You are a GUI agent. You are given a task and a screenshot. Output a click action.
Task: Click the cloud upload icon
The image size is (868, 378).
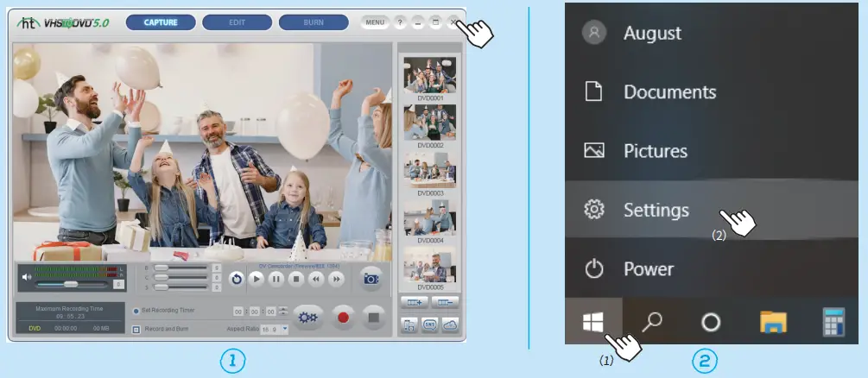450,325
